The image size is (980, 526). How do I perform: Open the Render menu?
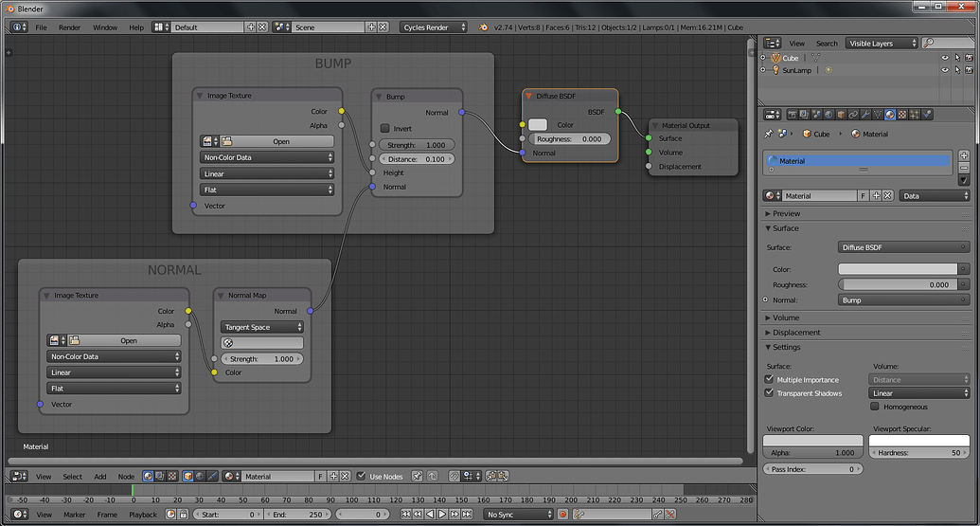pyautogui.click(x=69, y=27)
